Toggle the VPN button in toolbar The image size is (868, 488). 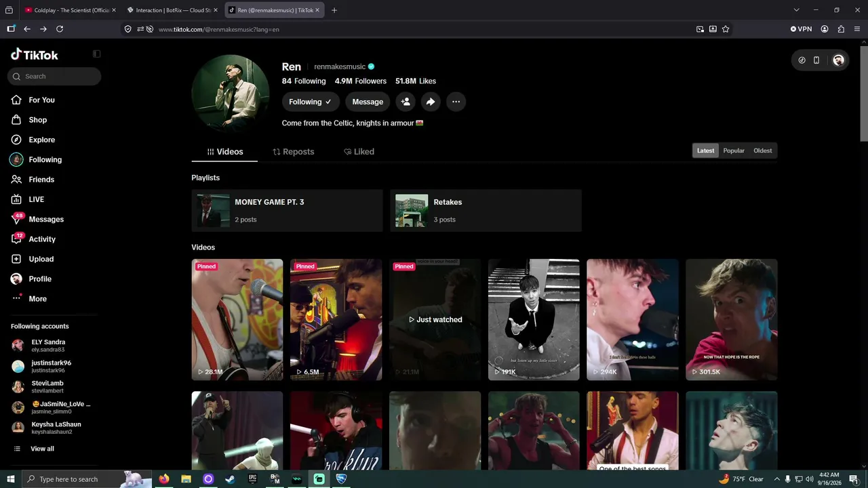tap(801, 29)
